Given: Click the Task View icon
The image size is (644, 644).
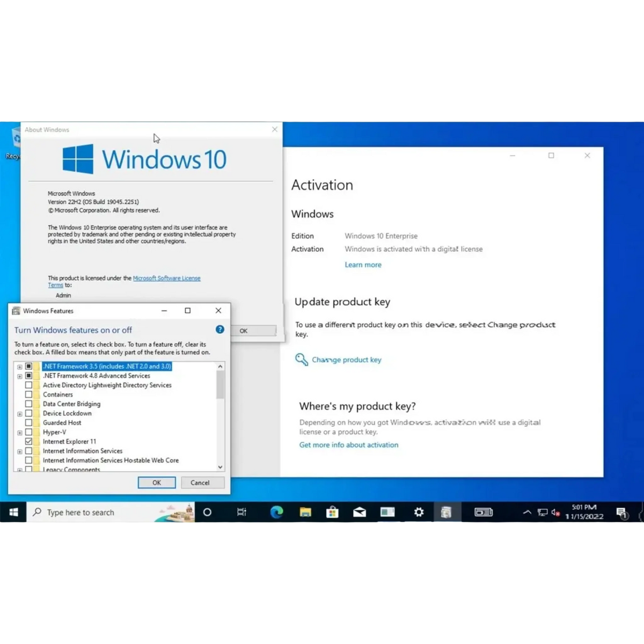Looking at the screenshot, I should click(241, 513).
